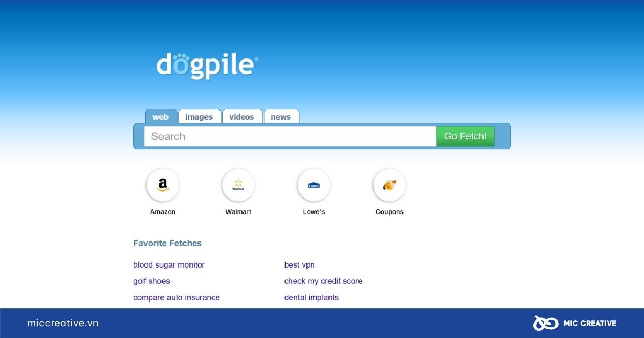This screenshot has width=644, height=338.
Task: Open the golf shoes link
Action: tap(151, 281)
